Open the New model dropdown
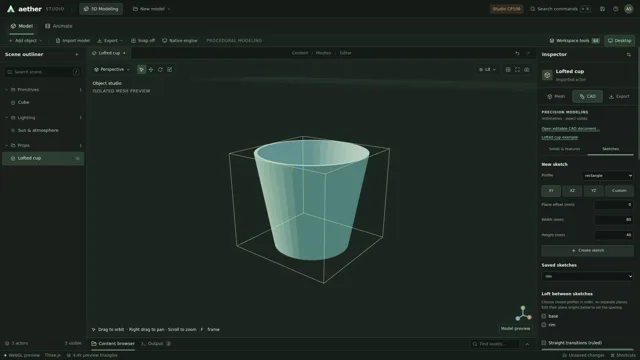This screenshot has width=640, height=360. (x=151, y=9)
